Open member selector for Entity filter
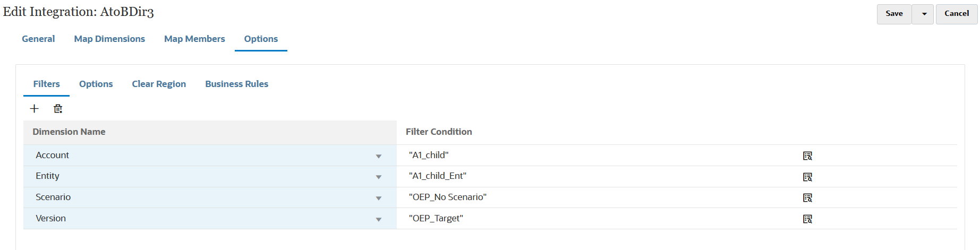This screenshot has height=250, width=980. 807,177
